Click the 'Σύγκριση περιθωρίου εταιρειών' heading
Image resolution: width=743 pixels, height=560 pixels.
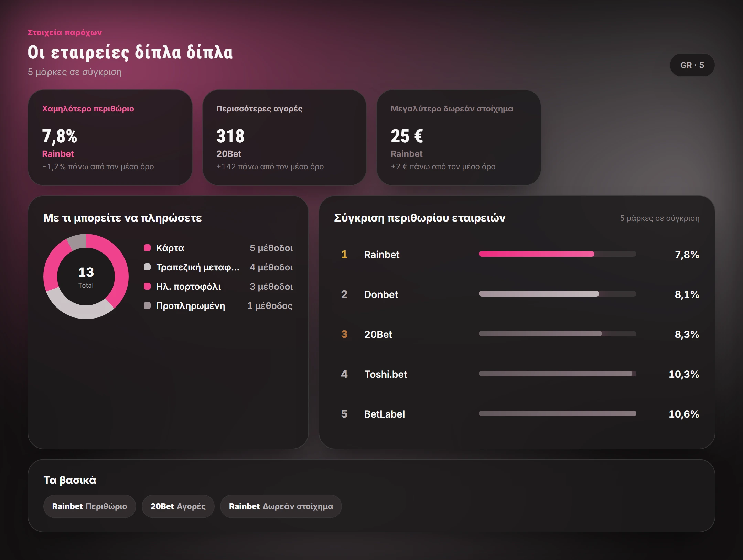[420, 218]
